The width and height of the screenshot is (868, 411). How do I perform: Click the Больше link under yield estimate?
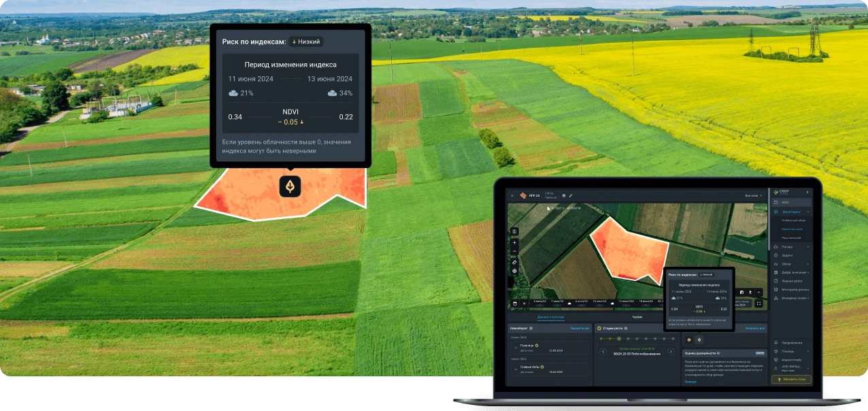690,382
